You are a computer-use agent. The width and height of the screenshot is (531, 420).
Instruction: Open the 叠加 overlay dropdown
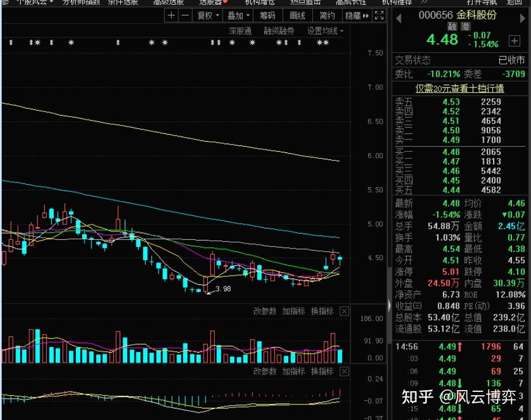[239, 16]
